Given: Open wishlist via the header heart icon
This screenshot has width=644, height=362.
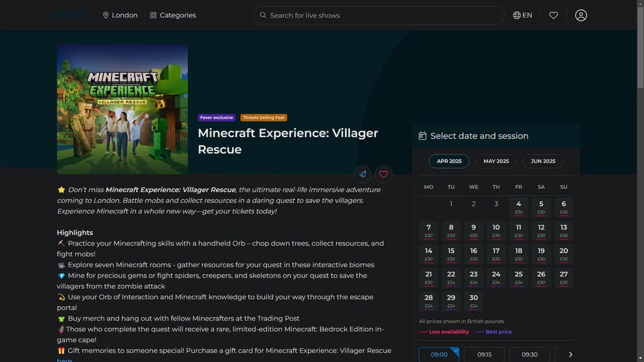Looking at the screenshot, I should coord(553,15).
